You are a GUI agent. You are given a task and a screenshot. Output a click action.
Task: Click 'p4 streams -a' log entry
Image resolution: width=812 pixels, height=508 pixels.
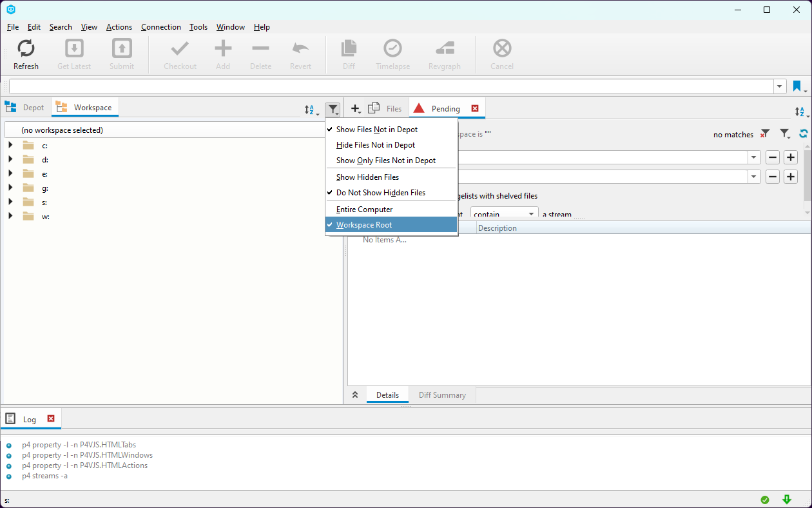44,476
